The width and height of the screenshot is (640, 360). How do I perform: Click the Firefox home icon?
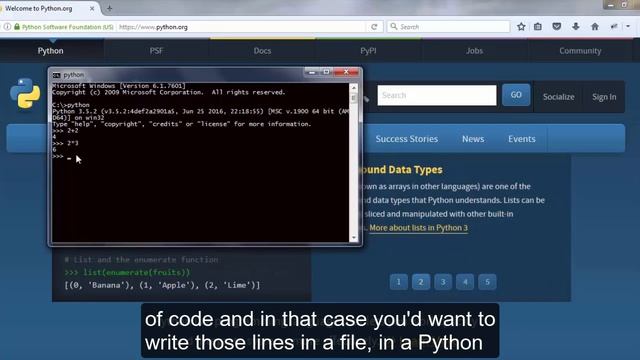click(595, 27)
